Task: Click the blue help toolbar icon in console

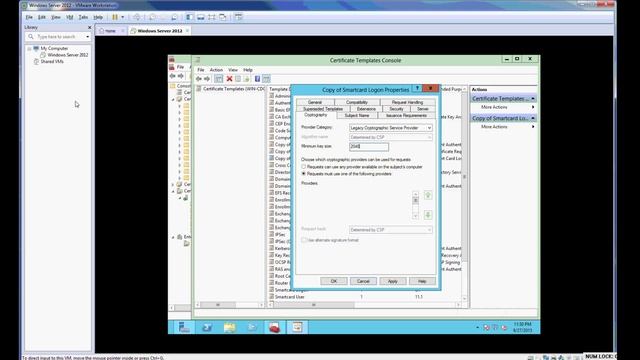Action: click(x=257, y=79)
